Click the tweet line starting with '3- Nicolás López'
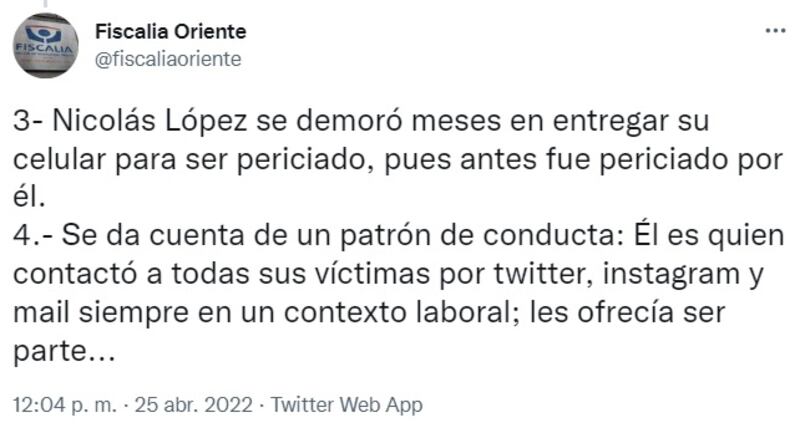The height and width of the screenshot is (433, 800). 361,122
